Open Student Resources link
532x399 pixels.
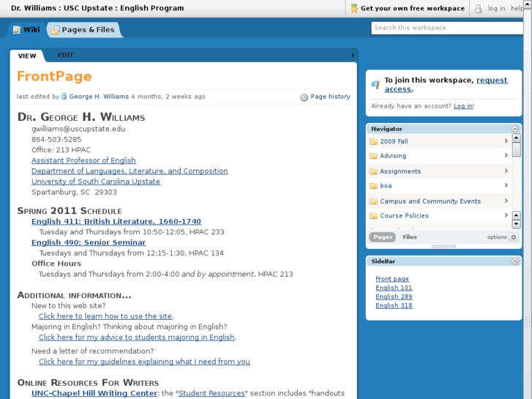[211, 393]
